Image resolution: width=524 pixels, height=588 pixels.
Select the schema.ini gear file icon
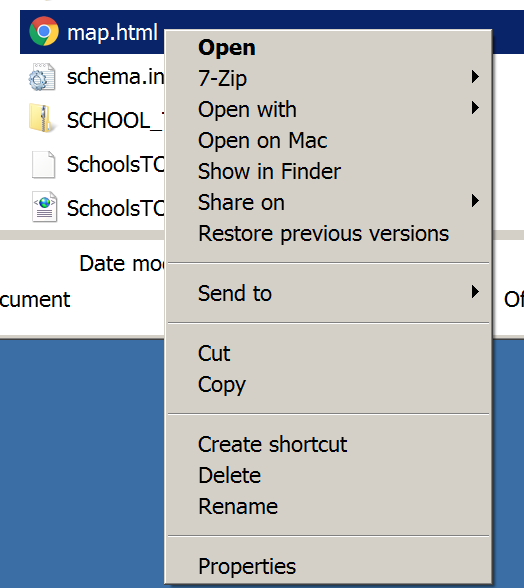pos(42,77)
